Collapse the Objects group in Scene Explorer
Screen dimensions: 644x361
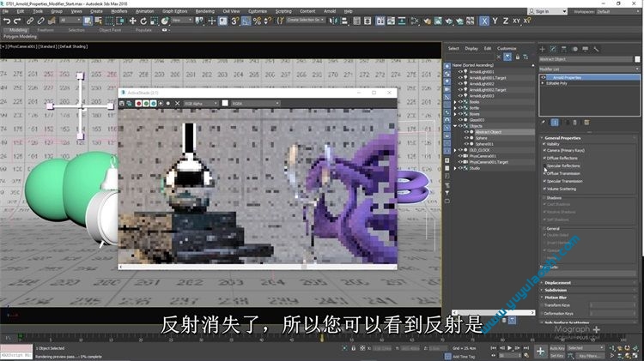[x=455, y=126]
